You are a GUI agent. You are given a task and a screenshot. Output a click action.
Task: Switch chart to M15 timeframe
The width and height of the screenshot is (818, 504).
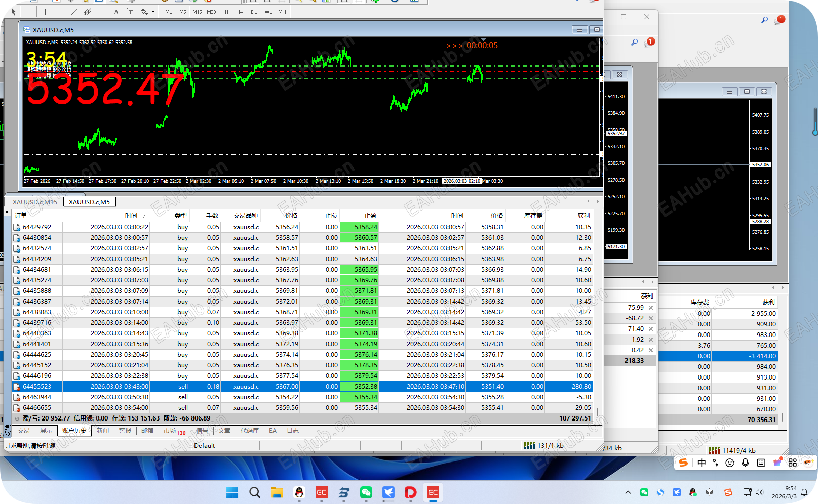tap(197, 12)
